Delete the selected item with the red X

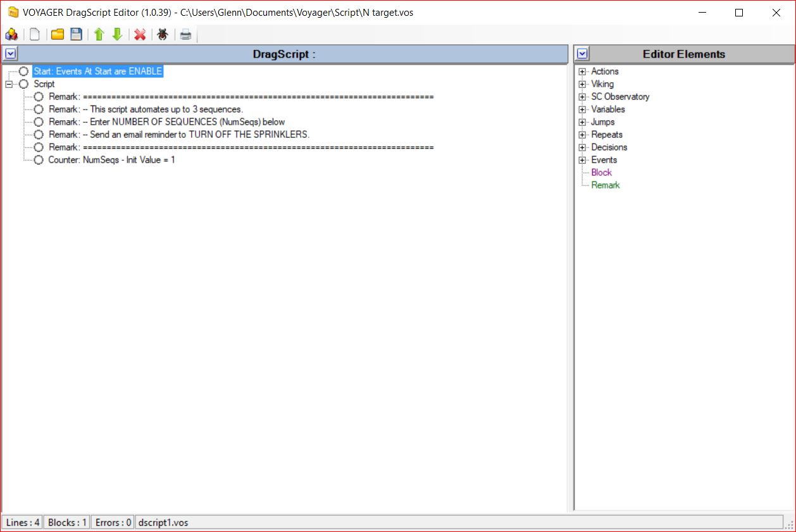pos(140,34)
